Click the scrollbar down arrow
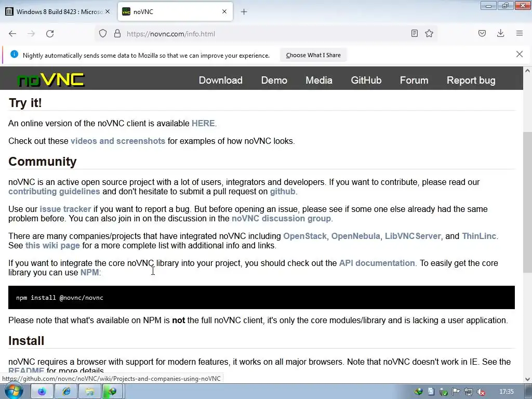This screenshot has width=532, height=399. point(527,379)
